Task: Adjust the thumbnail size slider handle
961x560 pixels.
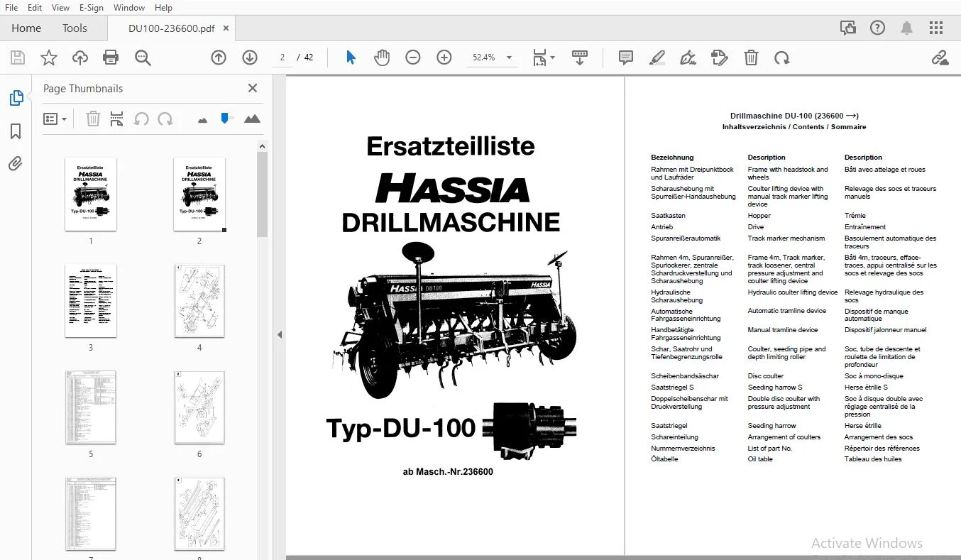Action: tap(226, 118)
